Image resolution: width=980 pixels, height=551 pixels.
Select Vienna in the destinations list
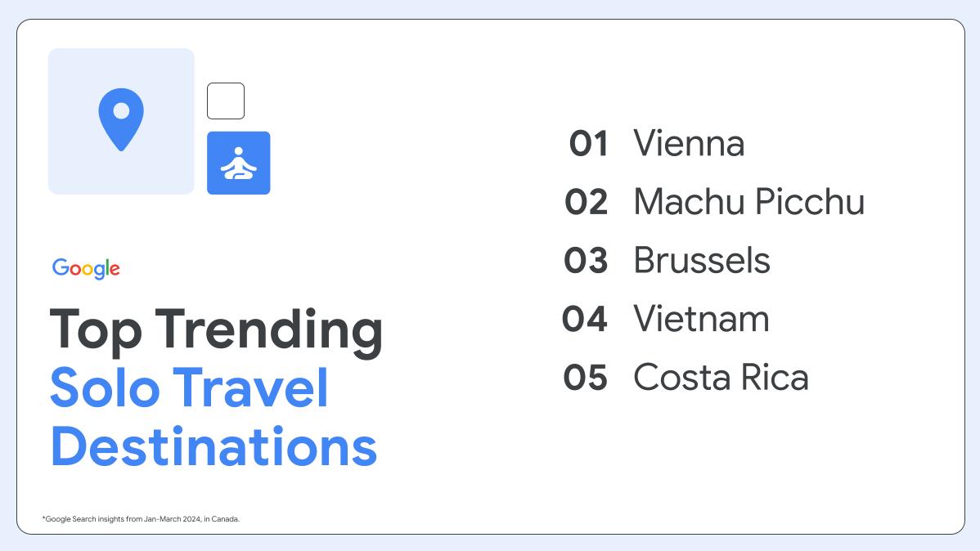coord(689,145)
